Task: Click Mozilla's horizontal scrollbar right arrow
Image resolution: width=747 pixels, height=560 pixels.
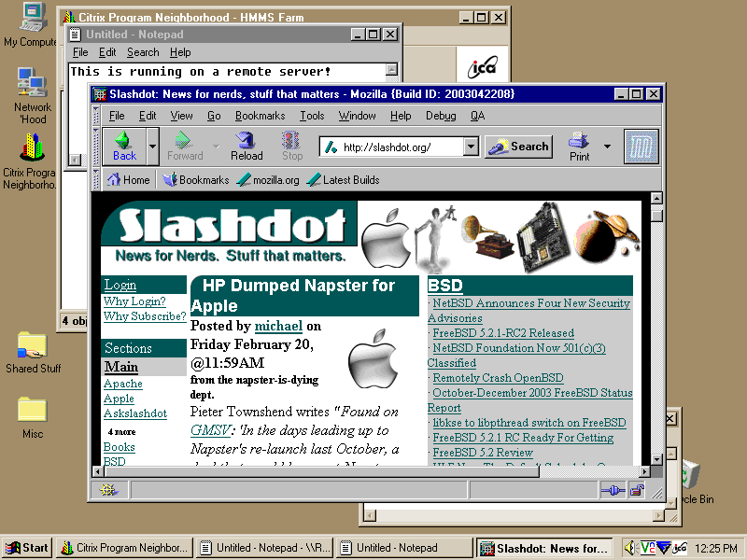Action: point(644,472)
